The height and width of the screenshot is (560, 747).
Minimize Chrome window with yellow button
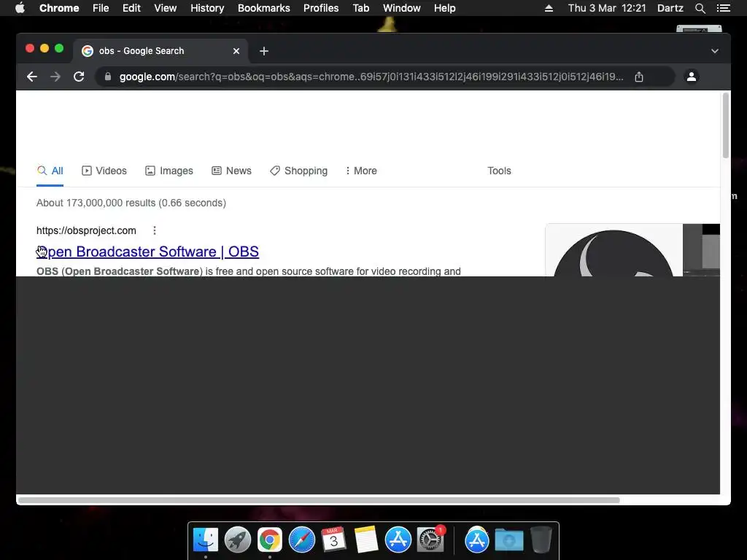pyautogui.click(x=44, y=48)
